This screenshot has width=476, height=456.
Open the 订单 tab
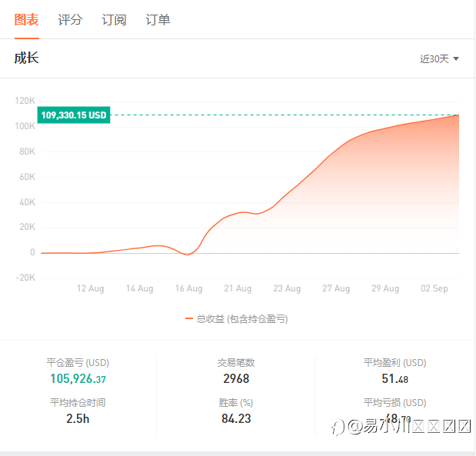[158, 20]
